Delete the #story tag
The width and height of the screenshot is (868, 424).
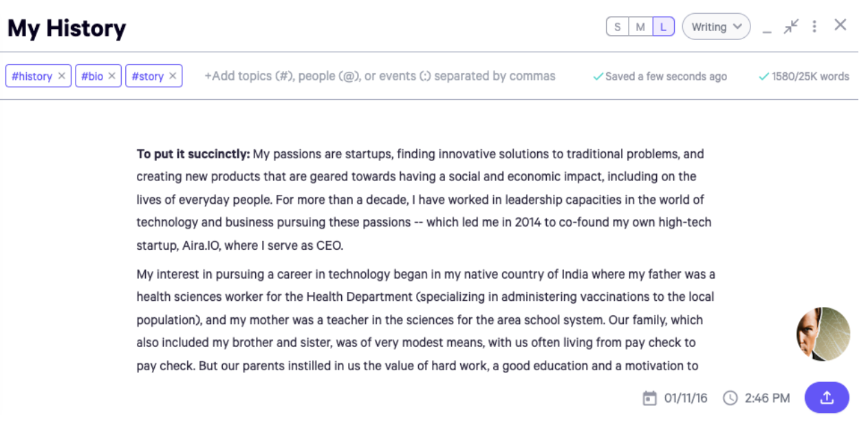click(x=173, y=76)
